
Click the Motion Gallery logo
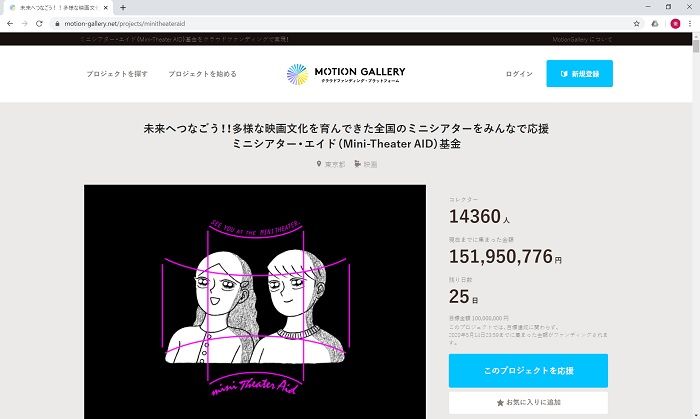(x=346, y=74)
